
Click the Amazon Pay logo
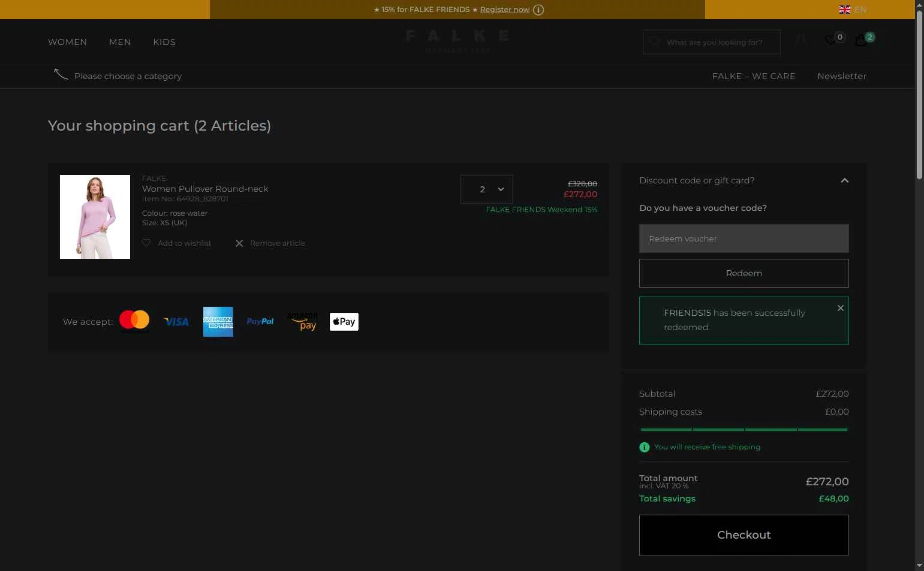(x=302, y=322)
